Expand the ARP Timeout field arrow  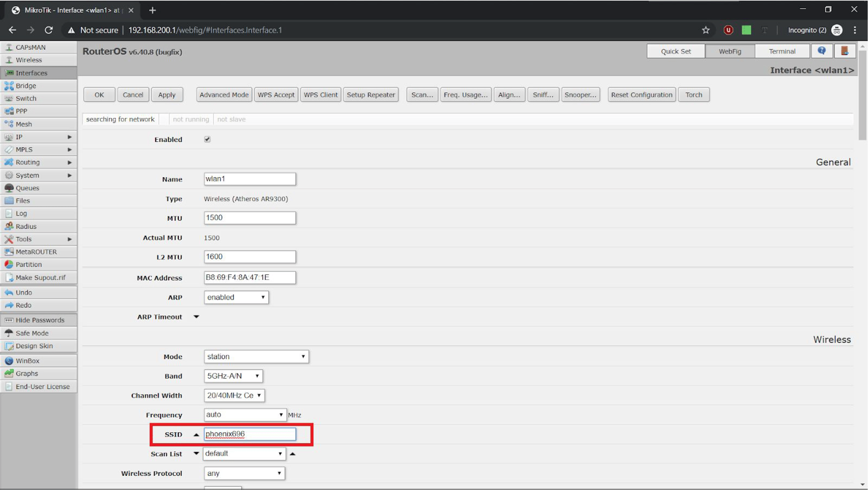point(196,317)
